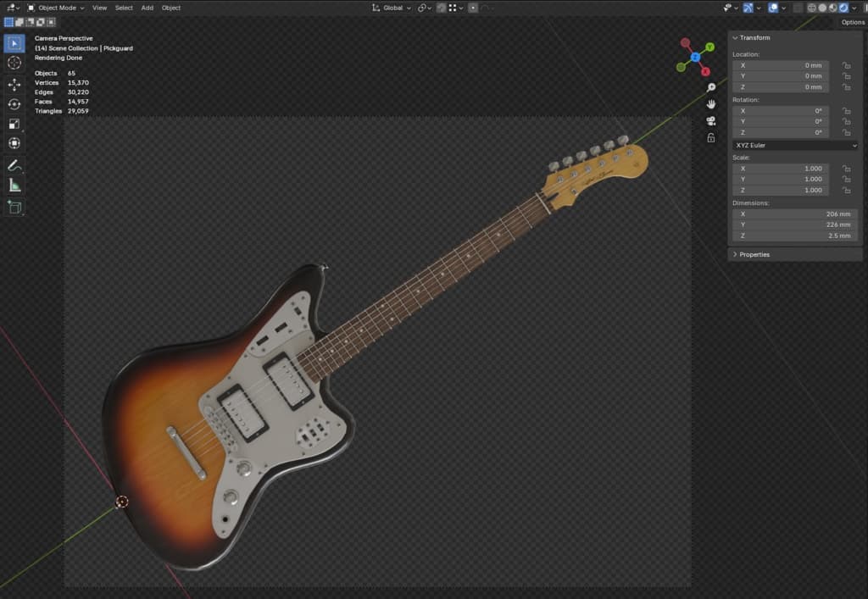Set selection mode to invert

click(41, 22)
